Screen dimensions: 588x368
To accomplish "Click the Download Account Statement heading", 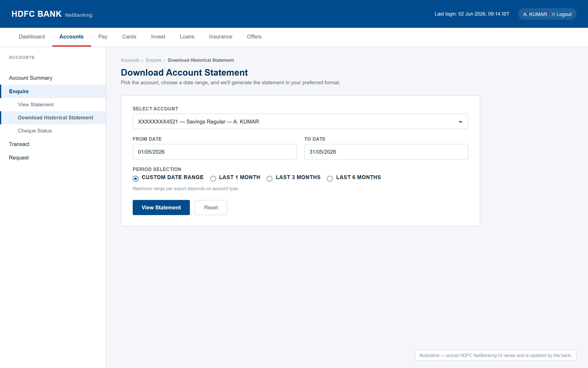I will click(x=184, y=73).
